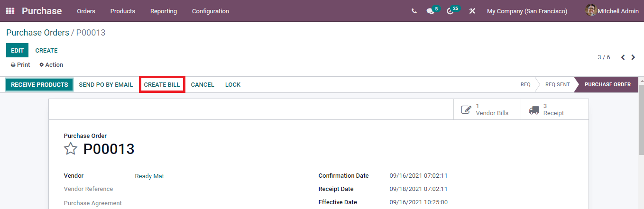The height and width of the screenshot is (209, 644).
Task: Open Vendor Bills smart button
Action: pos(487,109)
